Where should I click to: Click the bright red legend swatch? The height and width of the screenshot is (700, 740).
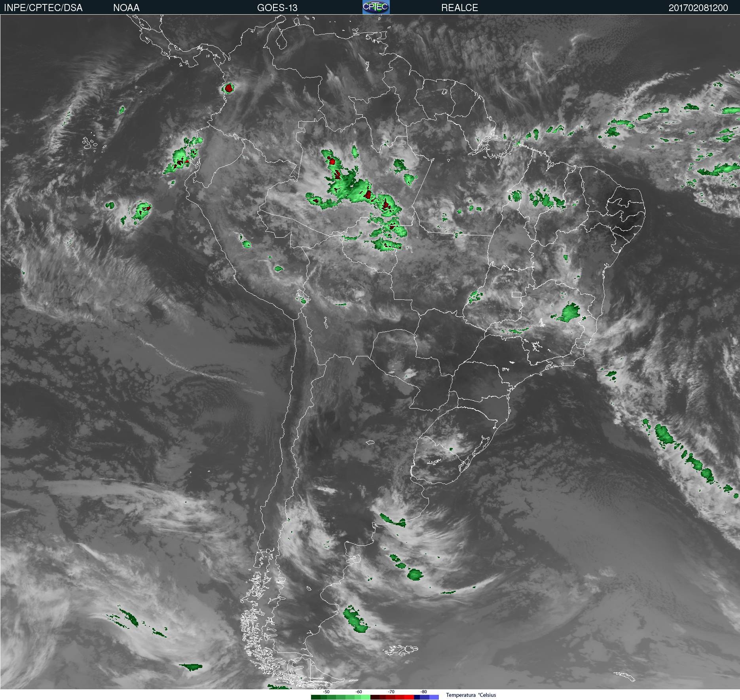point(409,697)
